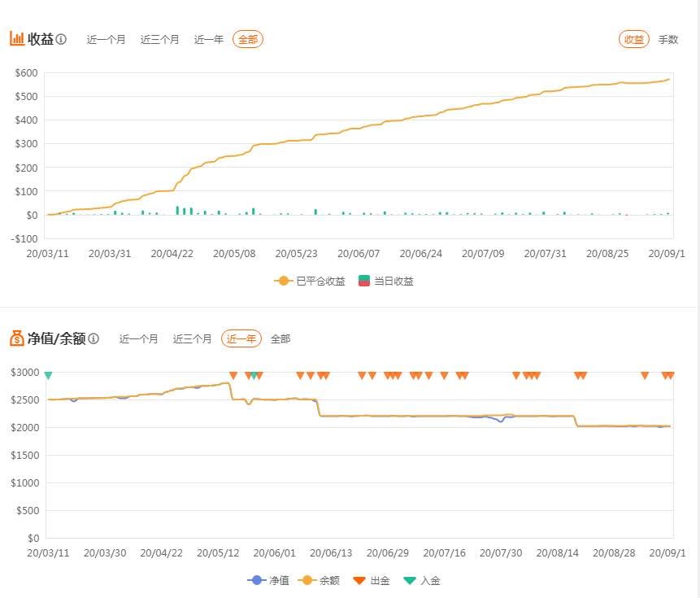This screenshot has height=598, width=700.
Task: Select 近一年 range for 收益 chart
Action: pos(208,39)
